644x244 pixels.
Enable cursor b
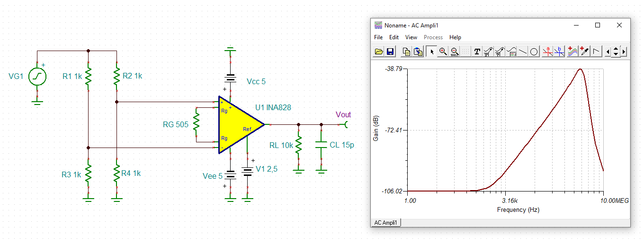559,52
